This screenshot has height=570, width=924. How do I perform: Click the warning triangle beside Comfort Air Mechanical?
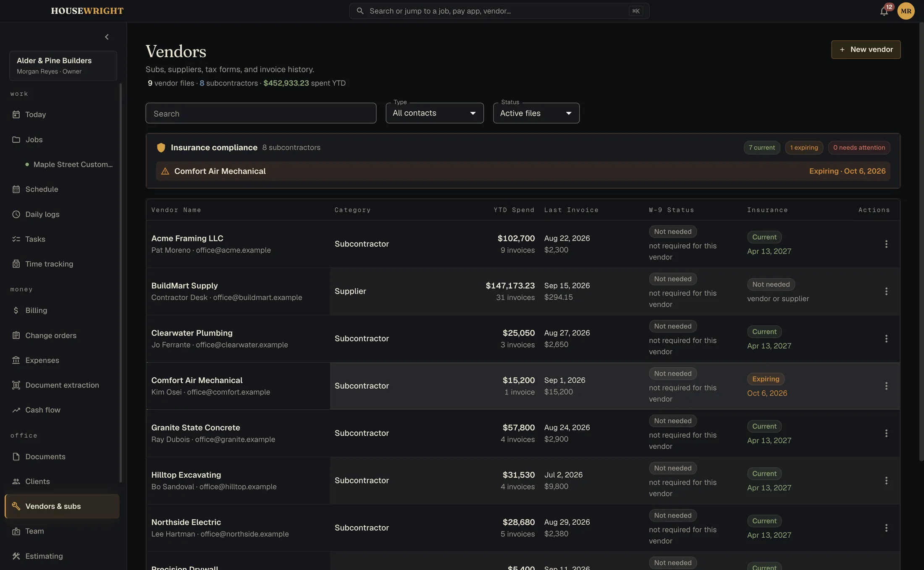pos(165,171)
